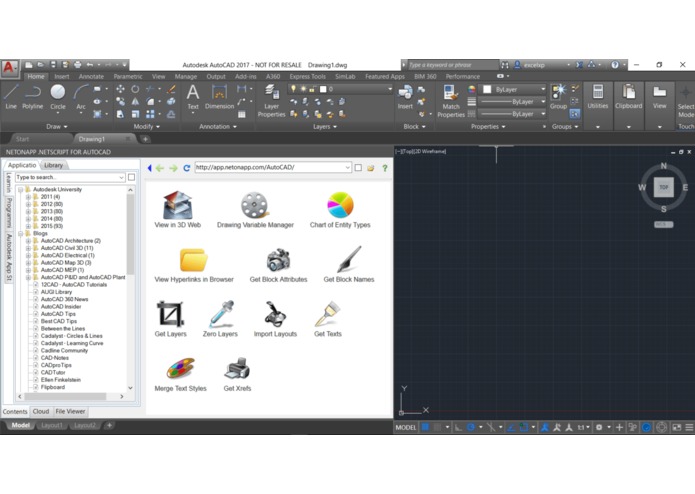695x494 pixels.
Task: Toggle checkbox next to URL bar
Action: pos(358,167)
